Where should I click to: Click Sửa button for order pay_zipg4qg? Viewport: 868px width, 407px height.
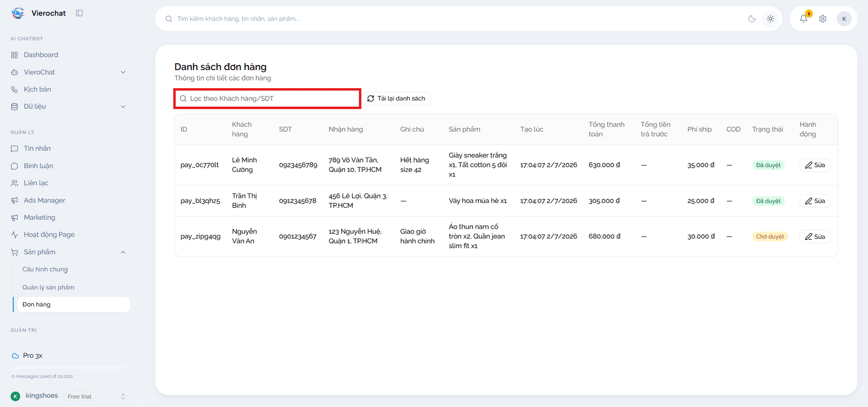[815, 237]
